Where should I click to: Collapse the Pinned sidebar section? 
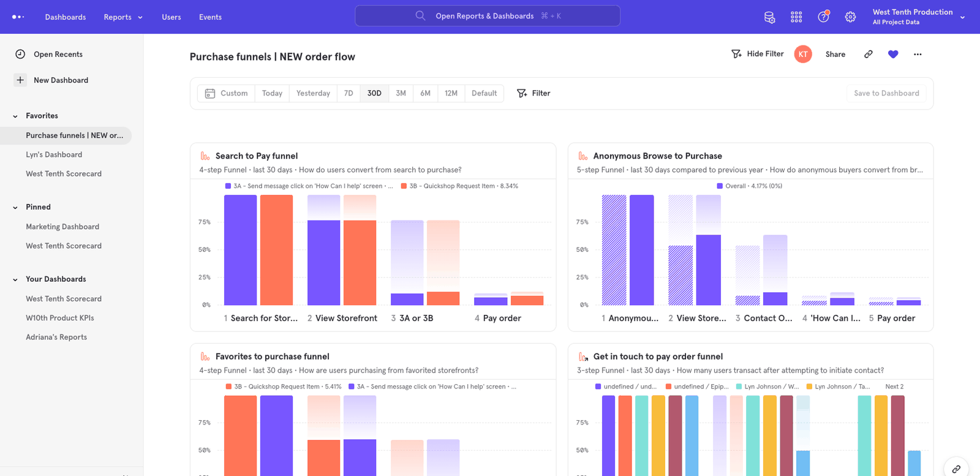(15, 207)
